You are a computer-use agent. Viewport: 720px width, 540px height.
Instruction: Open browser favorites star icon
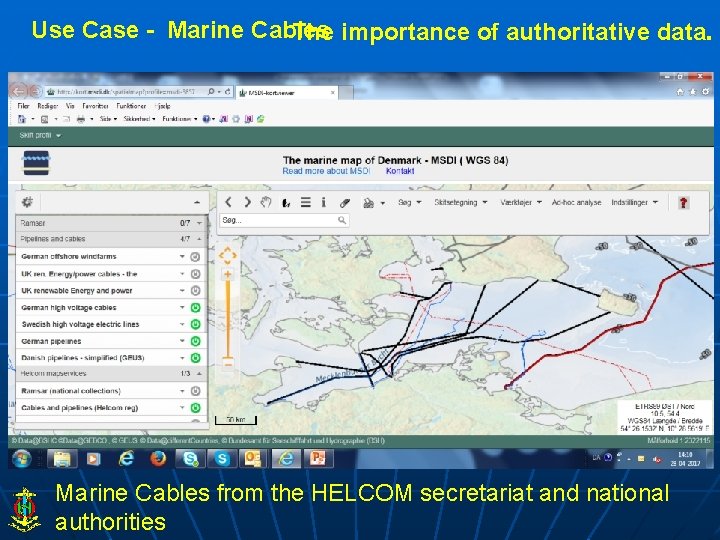pos(693,92)
